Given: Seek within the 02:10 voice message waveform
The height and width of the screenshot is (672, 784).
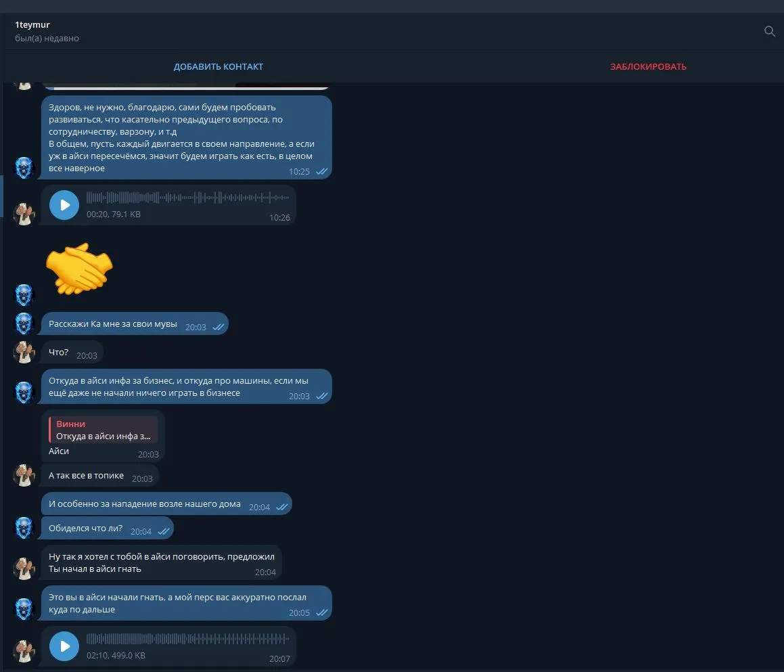Looking at the screenshot, I should point(187,638).
